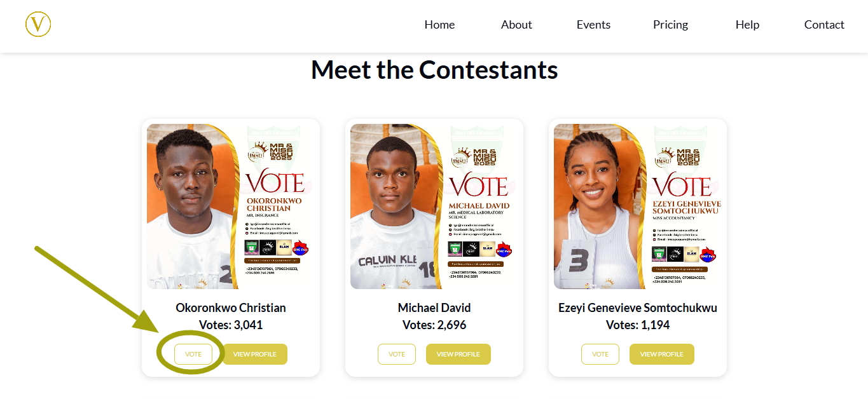
Task: Navigate to the Pricing page
Action: tap(670, 25)
